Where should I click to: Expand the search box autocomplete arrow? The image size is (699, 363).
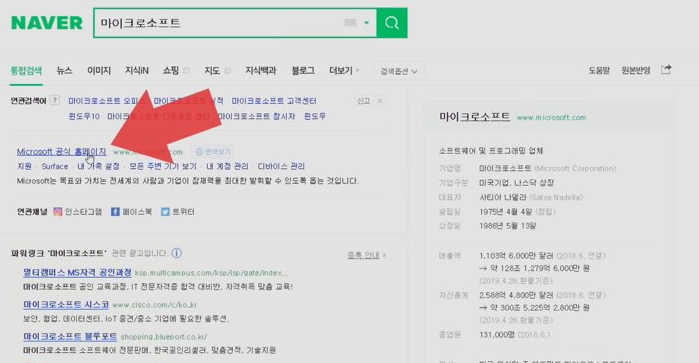point(366,23)
